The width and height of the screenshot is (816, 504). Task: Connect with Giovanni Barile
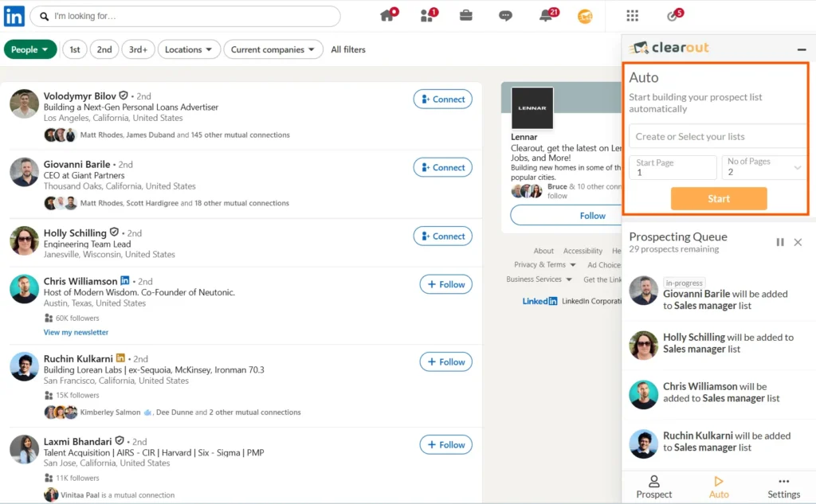[443, 167]
